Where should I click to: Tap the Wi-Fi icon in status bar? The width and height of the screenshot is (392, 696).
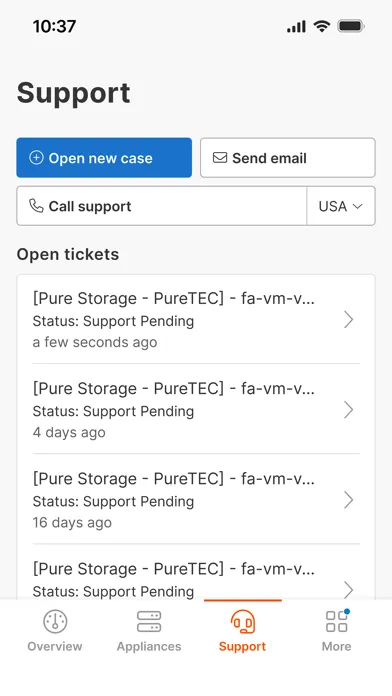[321, 26]
